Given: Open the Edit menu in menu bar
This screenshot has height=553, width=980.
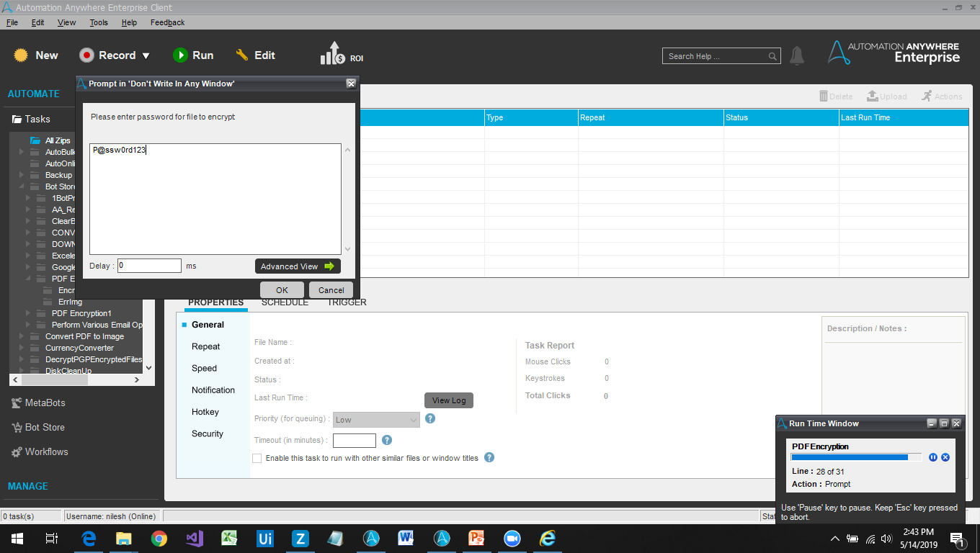Looking at the screenshot, I should [x=38, y=22].
